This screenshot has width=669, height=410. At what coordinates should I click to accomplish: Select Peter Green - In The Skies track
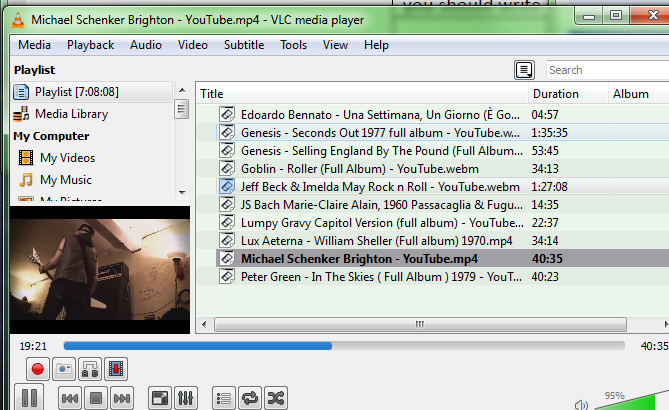coord(442,276)
